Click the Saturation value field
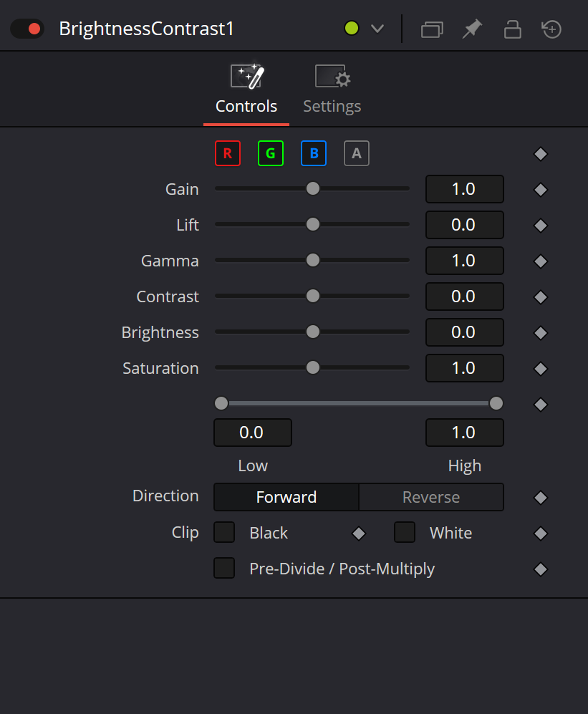This screenshot has width=588, height=714. tap(465, 368)
